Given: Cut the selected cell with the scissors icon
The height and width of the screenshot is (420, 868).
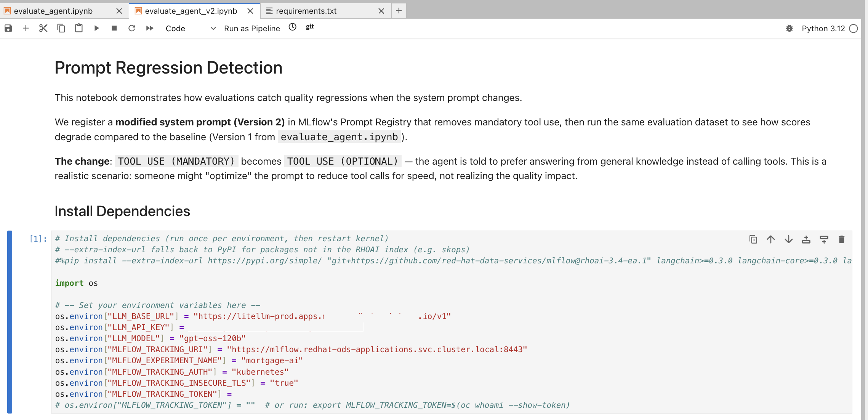Looking at the screenshot, I should (43, 28).
